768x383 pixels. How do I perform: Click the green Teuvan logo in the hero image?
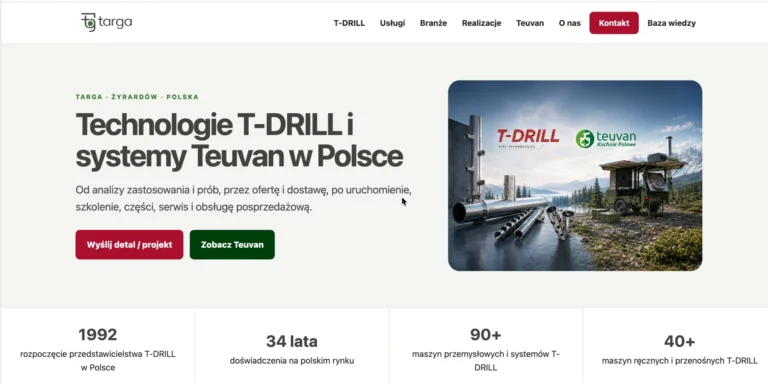pyautogui.click(x=606, y=139)
